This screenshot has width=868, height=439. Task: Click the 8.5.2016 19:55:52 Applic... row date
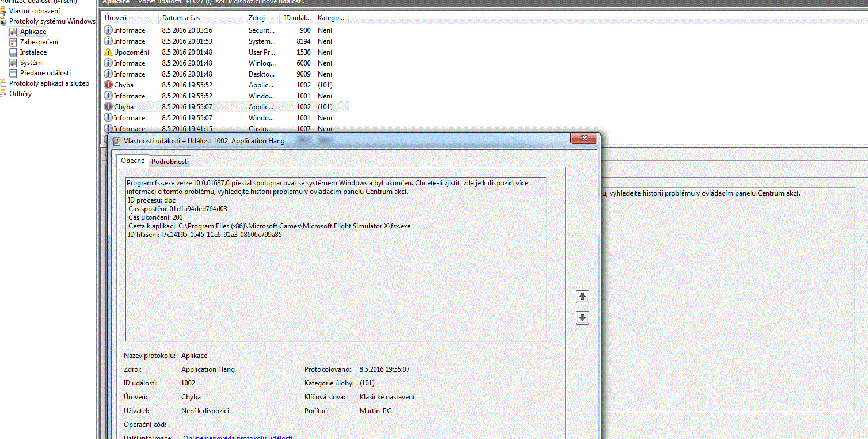(187, 85)
